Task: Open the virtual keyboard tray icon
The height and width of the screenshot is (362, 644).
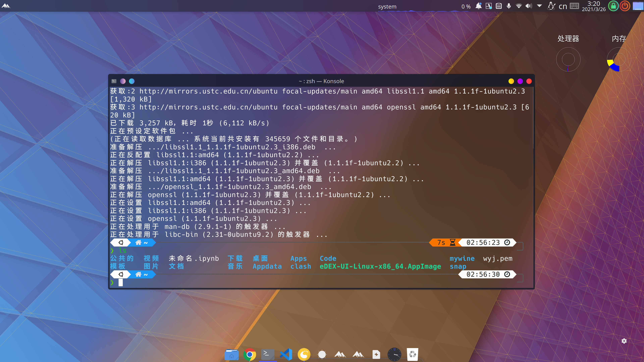Action: click(x=574, y=6)
